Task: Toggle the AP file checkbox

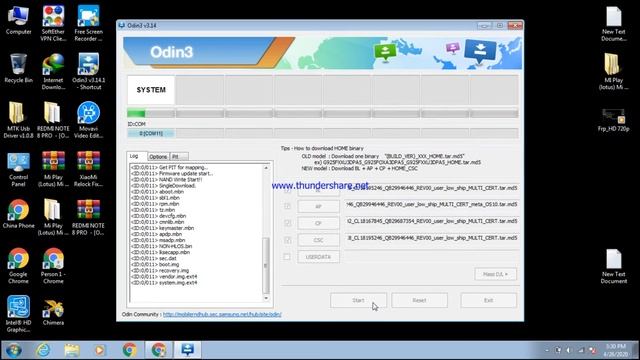Action: [x=287, y=207]
